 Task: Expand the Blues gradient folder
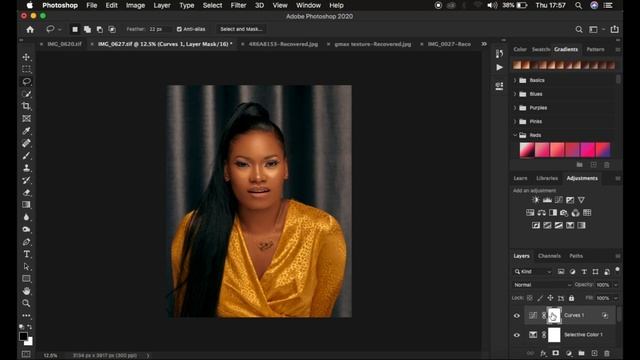(515, 94)
